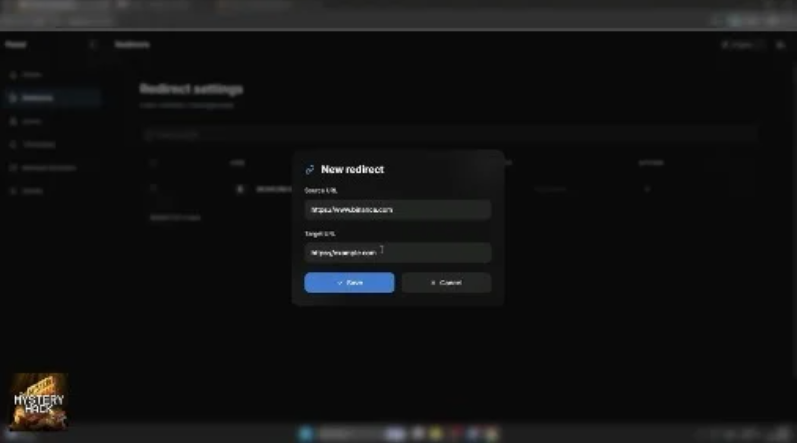
Task: Click the Target URL input field
Action: pyautogui.click(x=397, y=252)
